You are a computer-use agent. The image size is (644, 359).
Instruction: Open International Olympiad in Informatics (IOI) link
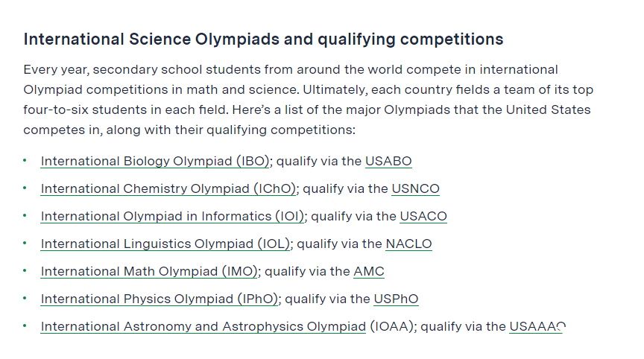point(172,216)
